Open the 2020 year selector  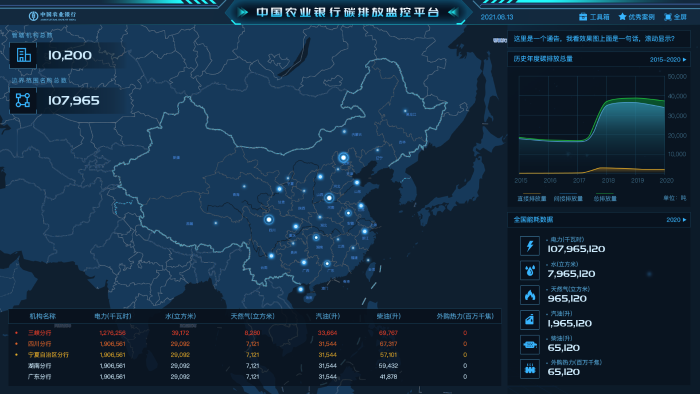tap(676, 220)
